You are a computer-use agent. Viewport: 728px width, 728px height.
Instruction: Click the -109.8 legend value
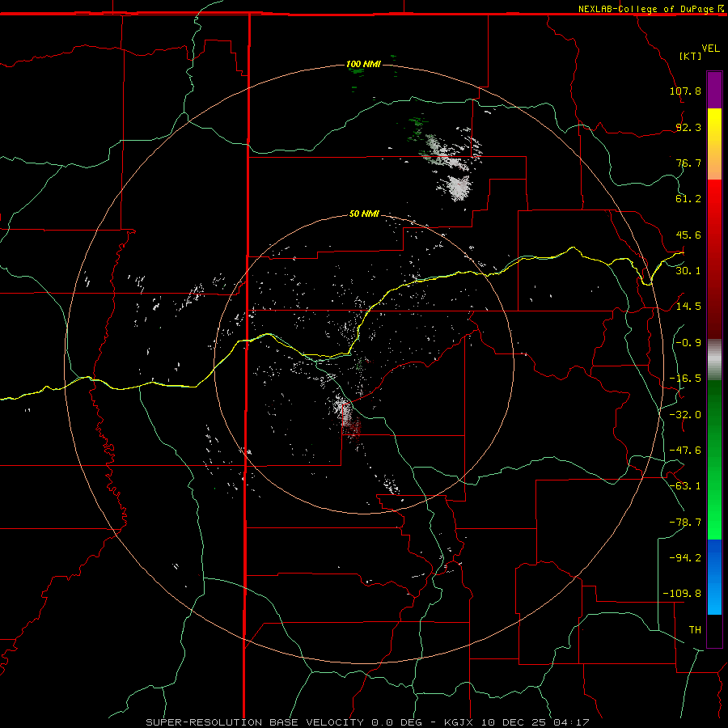coord(682,594)
